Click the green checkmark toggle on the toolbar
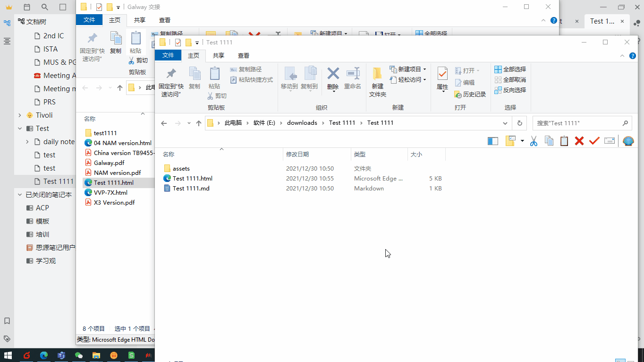This screenshot has height=362, width=644. (594, 140)
